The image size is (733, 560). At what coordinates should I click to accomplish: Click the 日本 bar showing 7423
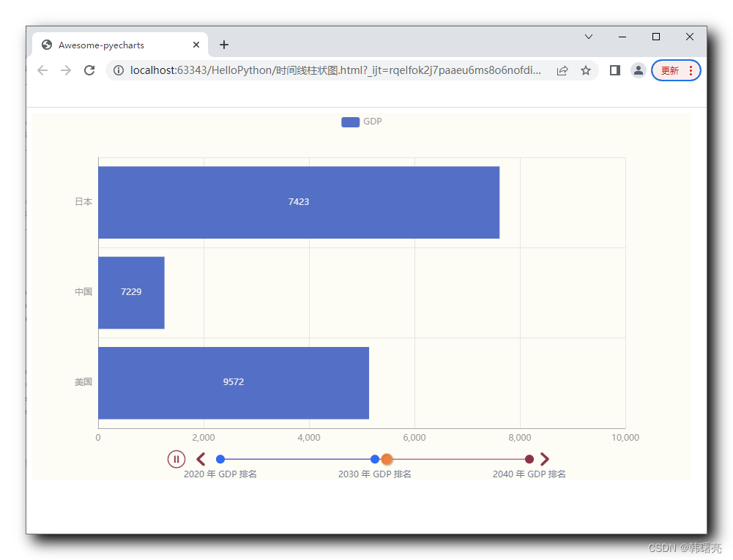298,202
